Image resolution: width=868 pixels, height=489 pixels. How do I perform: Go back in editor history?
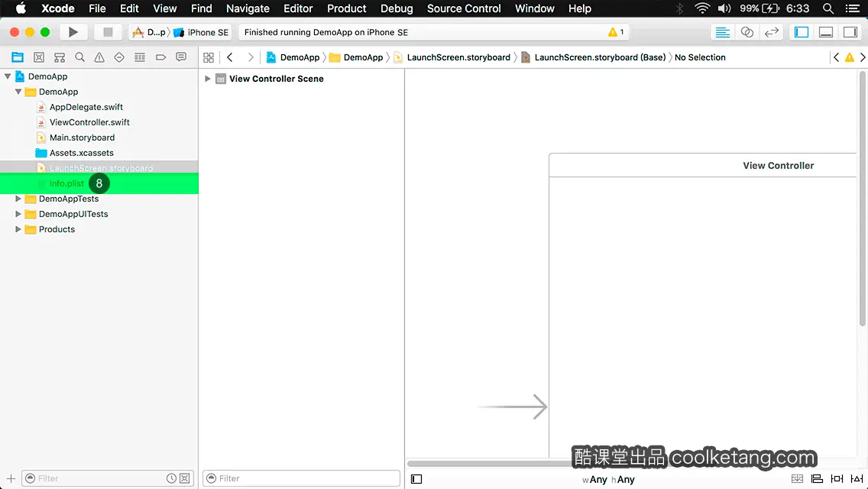(230, 57)
